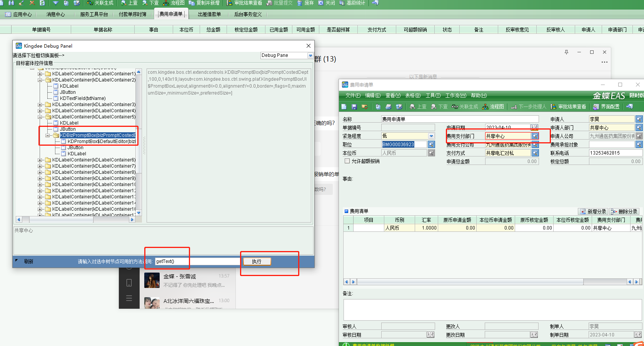Click the lookup icon for 费用承担对象
The width and height of the screenshot is (644, 346).
tap(639, 145)
